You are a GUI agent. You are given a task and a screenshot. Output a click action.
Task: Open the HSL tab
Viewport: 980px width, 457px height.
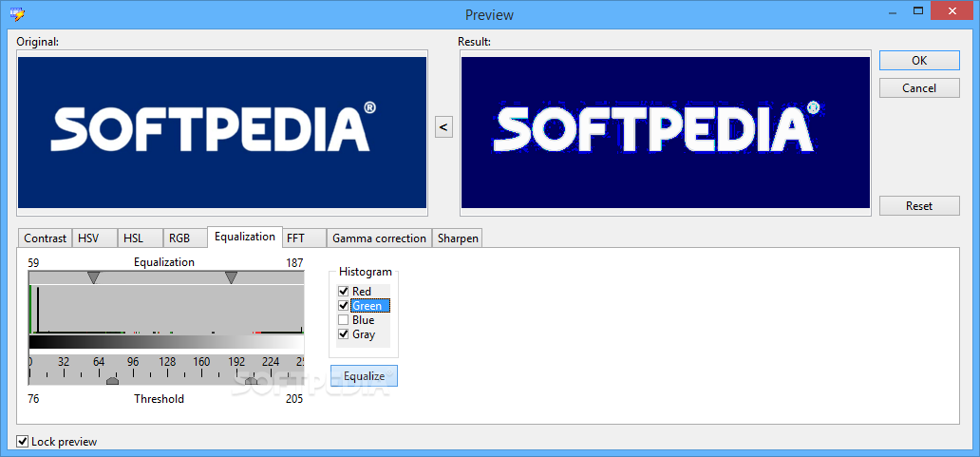point(140,238)
